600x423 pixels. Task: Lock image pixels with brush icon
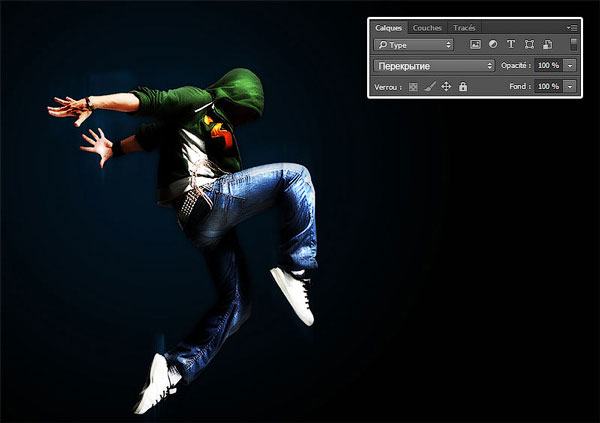click(428, 87)
